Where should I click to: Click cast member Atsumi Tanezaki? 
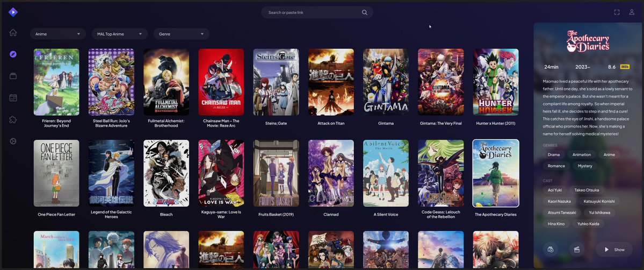pyautogui.click(x=562, y=212)
